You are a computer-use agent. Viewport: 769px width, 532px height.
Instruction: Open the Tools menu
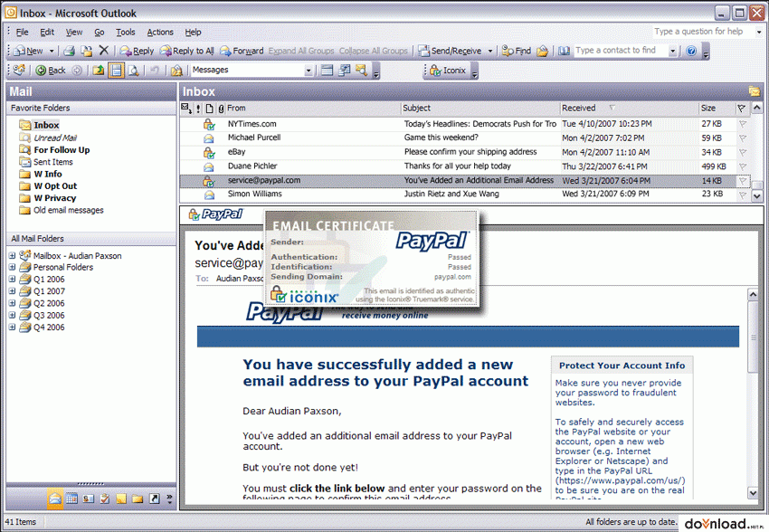click(126, 33)
